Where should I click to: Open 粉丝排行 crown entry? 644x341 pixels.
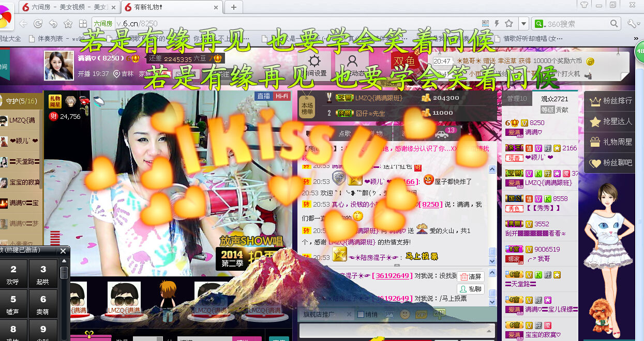pos(611,101)
